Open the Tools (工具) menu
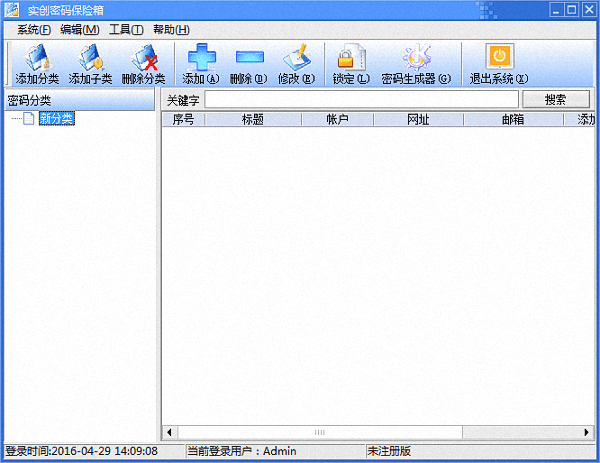The height and width of the screenshot is (463, 600). tap(125, 30)
